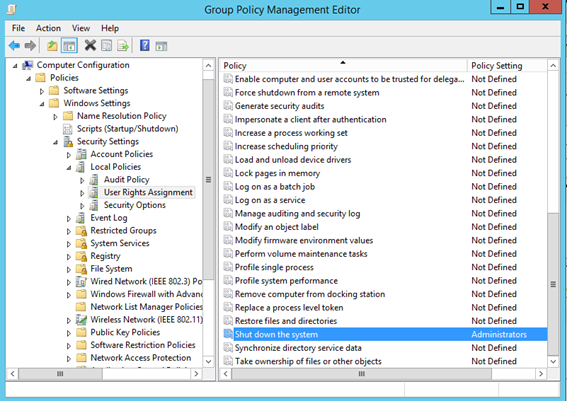Toggle the Action Pane toolbar icon
Image resolution: width=567 pixels, height=401 pixels.
[161, 46]
